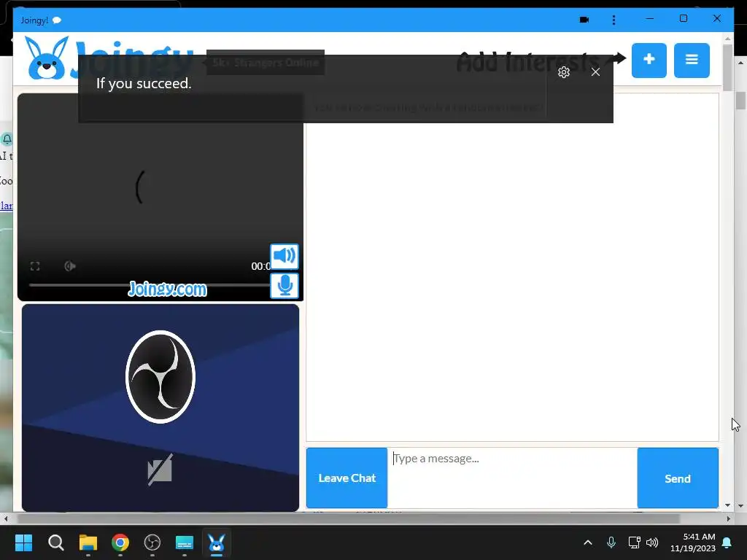This screenshot has width=747, height=560.
Task: Open network settings tray icon
Action: pyautogui.click(x=634, y=542)
